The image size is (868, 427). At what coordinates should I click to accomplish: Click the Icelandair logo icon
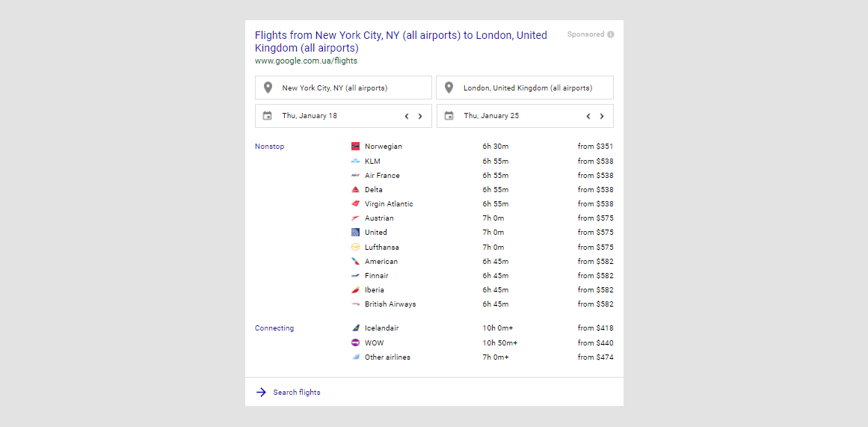pyautogui.click(x=355, y=328)
